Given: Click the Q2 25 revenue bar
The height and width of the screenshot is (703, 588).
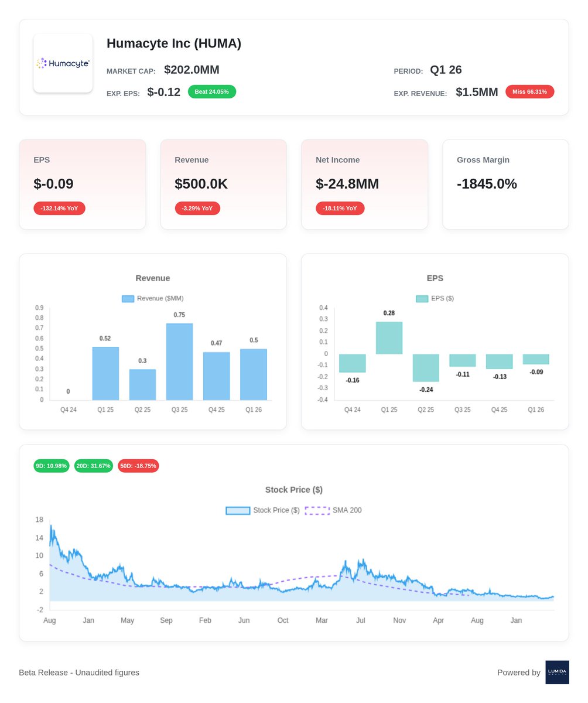Looking at the screenshot, I should pyautogui.click(x=142, y=385).
